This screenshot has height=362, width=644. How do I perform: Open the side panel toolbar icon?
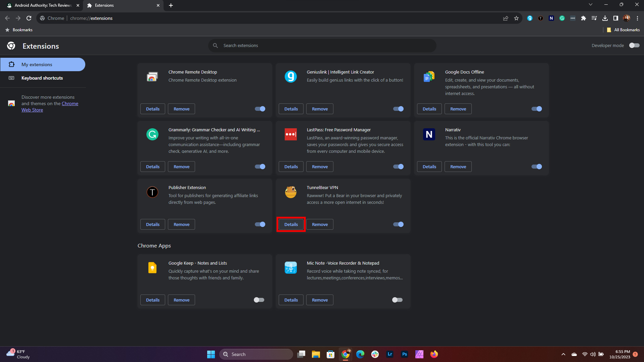pos(616,18)
